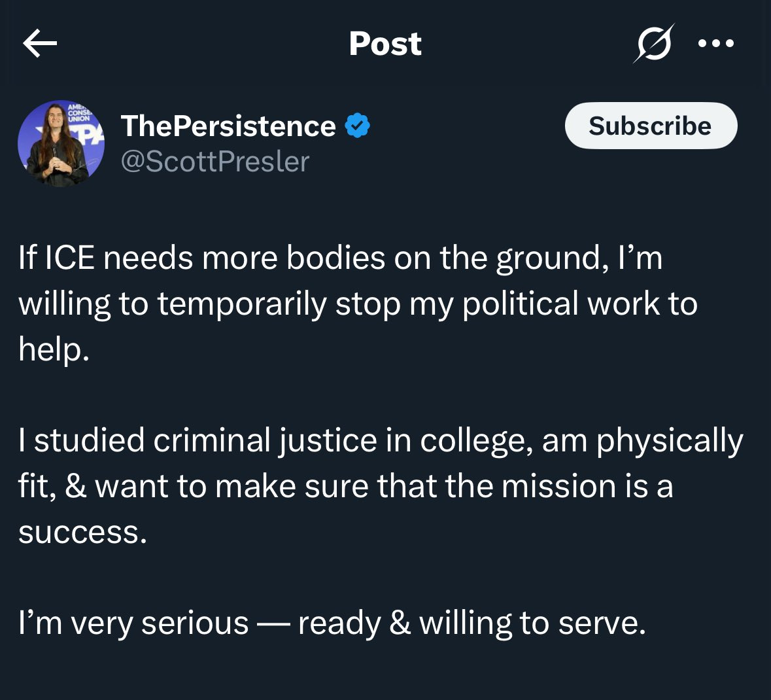Click the word "help." ending first paragraph

(x=54, y=349)
